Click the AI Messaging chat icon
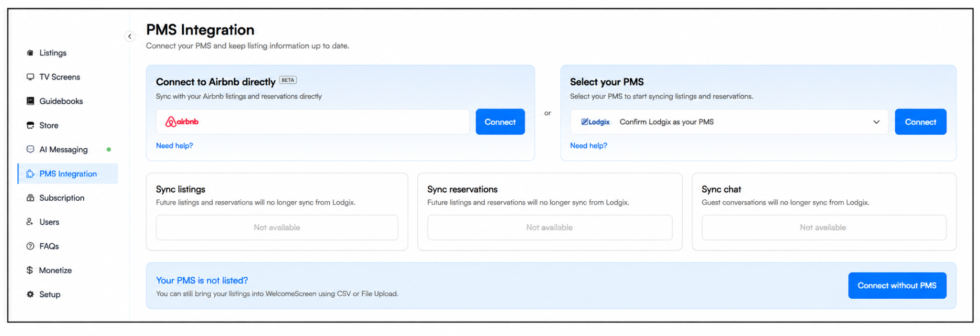Viewport: 980px width, 336px height. [x=30, y=149]
